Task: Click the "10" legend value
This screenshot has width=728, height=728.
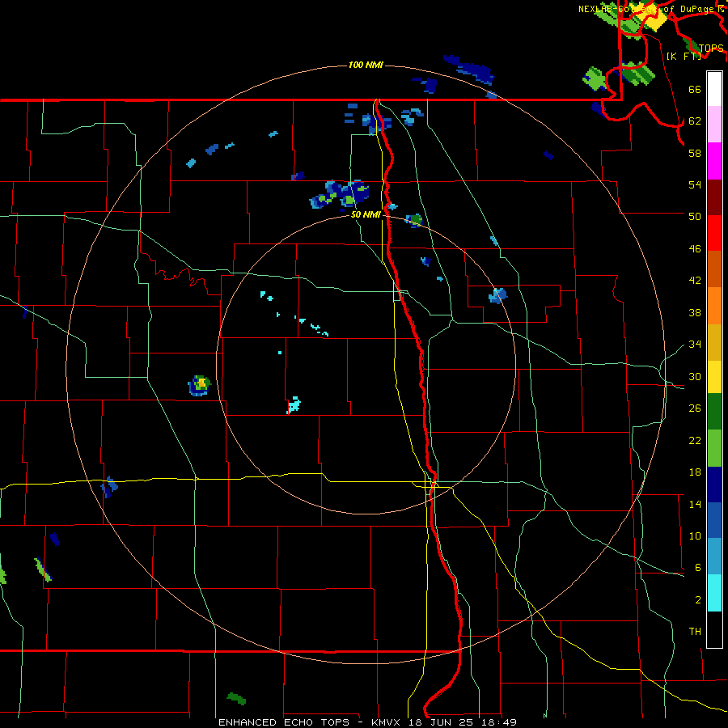Action: (695, 535)
